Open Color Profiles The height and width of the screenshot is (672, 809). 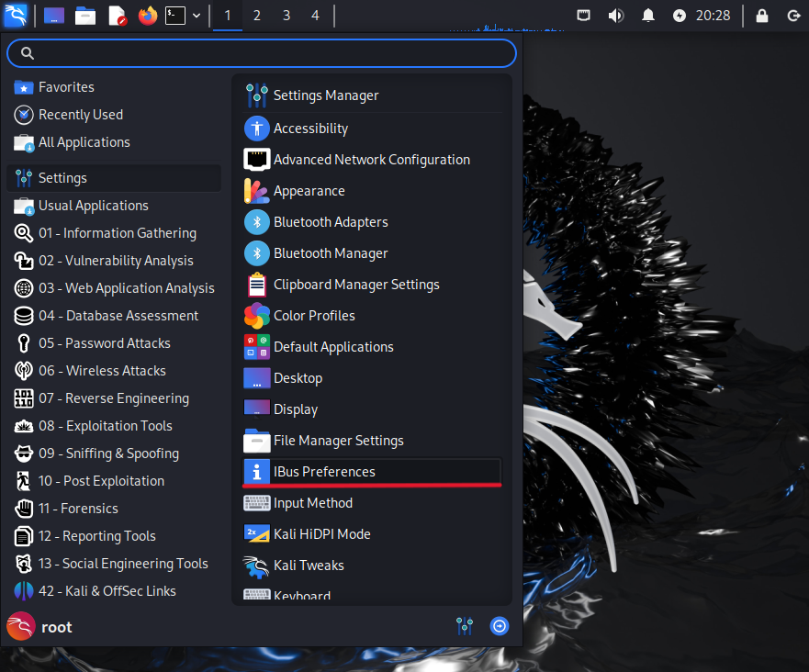coord(372,316)
